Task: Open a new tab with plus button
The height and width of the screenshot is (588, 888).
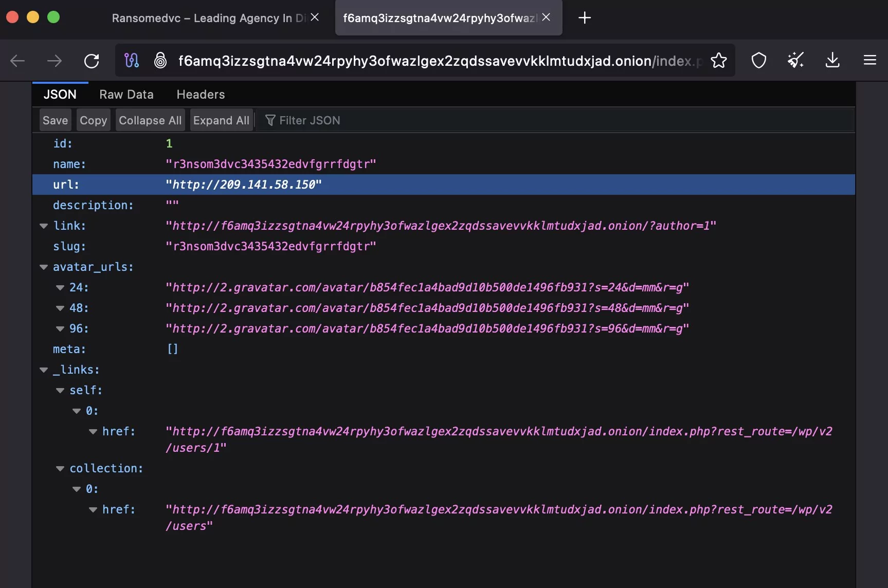Action: pyautogui.click(x=584, y=18)
